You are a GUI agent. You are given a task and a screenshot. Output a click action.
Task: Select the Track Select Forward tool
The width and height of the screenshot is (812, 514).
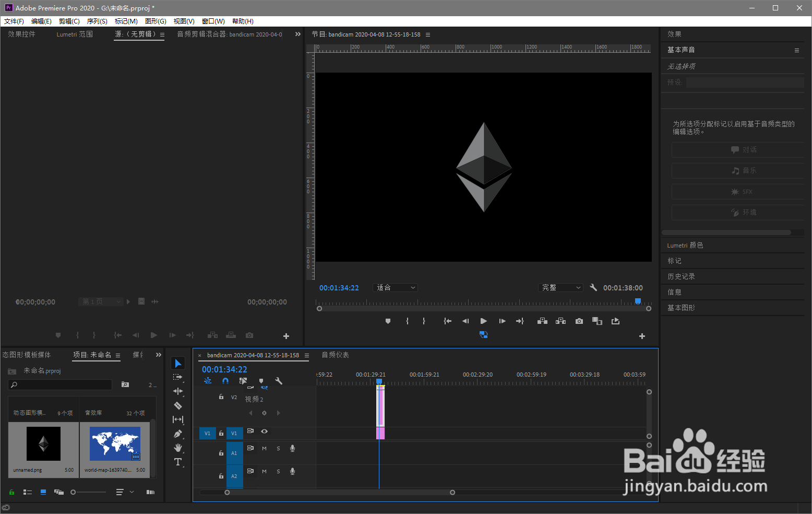tap(178, 377)
